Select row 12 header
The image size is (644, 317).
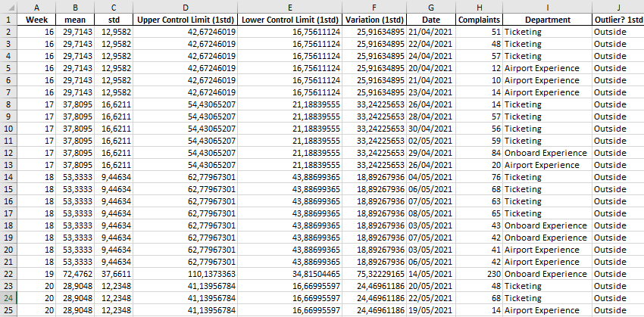[x=8, y=153]
